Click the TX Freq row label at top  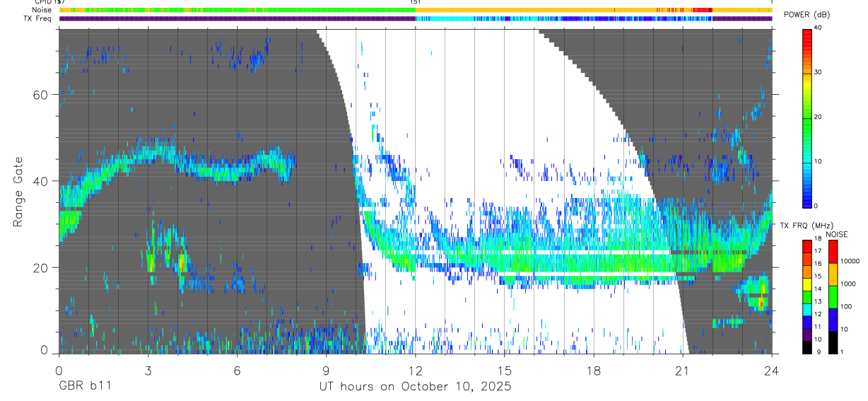coord(39,18)
